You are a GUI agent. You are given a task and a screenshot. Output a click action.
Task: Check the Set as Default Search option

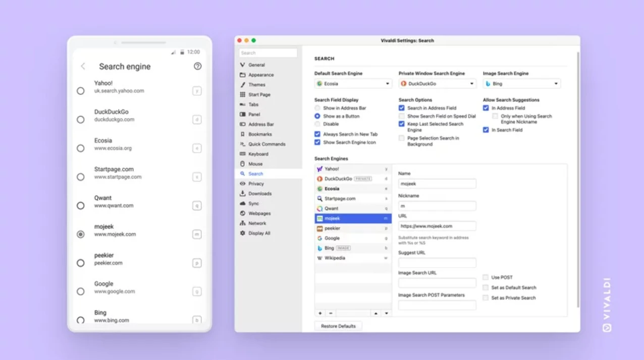coord(486,287)
